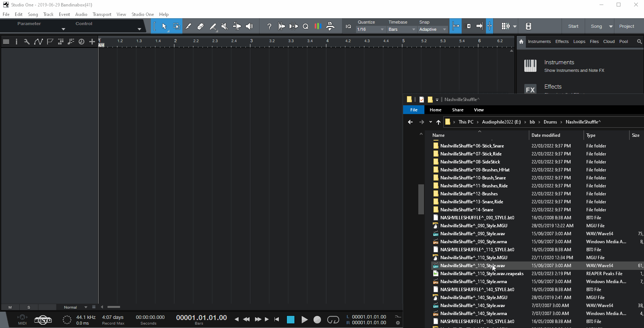Toggle the Loop Active button
Viewport: 644px width, 328px height.
[x=333, y=320]
